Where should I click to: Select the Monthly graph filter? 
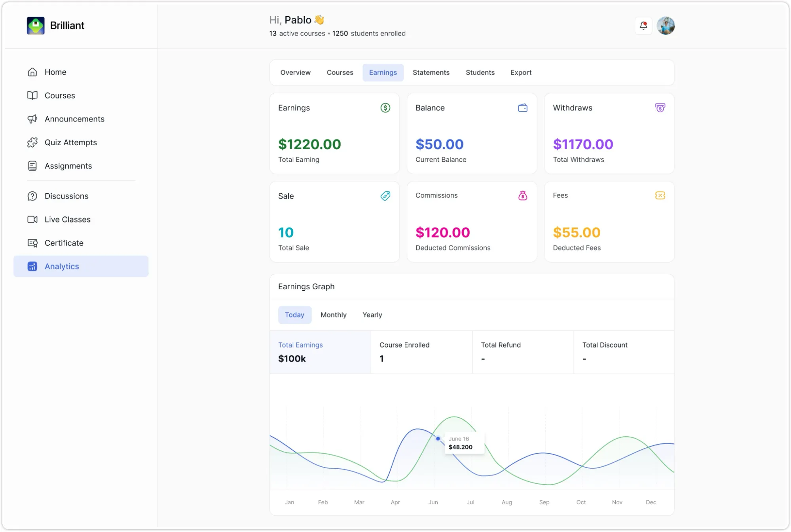(334, 315)
